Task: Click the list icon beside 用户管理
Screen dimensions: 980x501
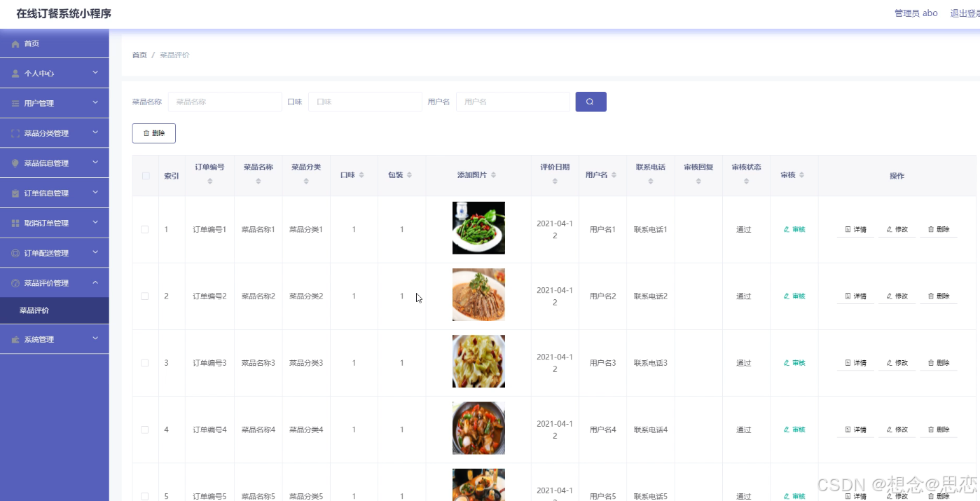Action: [15, 104]
